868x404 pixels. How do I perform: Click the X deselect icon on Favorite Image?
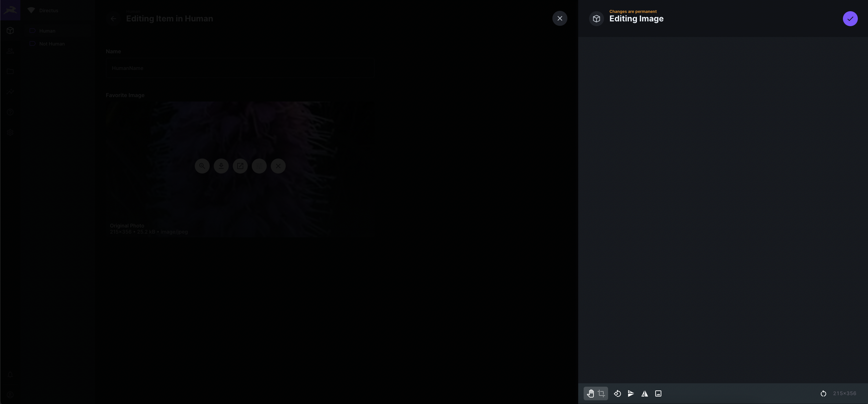[x=278, y=166]
